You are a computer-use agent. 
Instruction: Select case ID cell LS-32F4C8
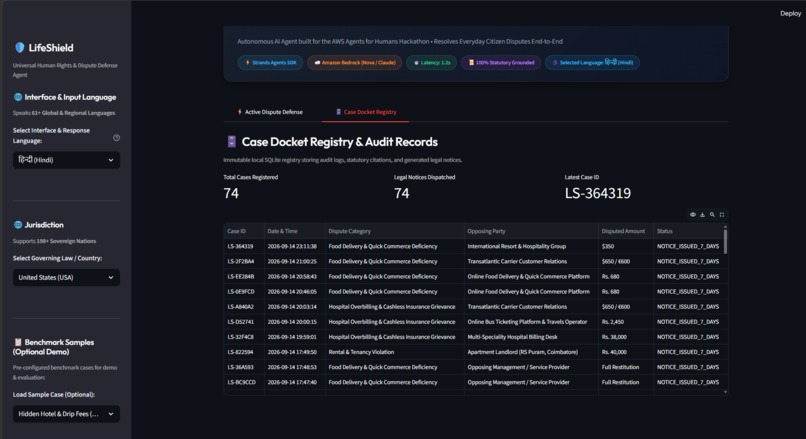point(244,337)
